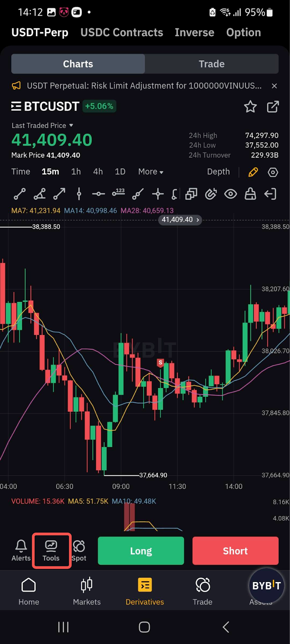Image resolution: width=290 pixels, height=644 pixels.
Task: Switch to the USDC Contracts tab
Action: point(122,33)
